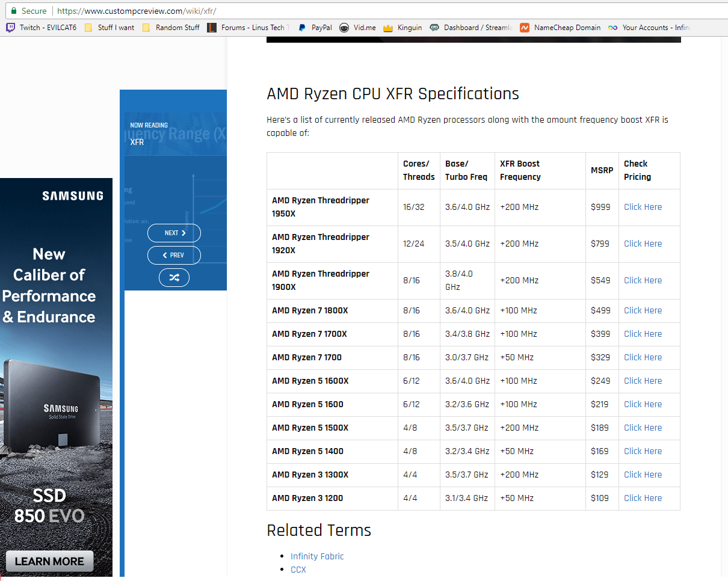This screenshot has height=581, width=728.
Task: Open the Dashboard / Streamlabs bookmark
Action: [471, 27]
